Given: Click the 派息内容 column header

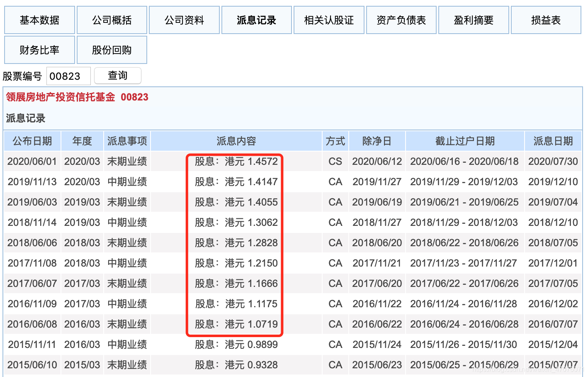Looking at the screenshot, I should (x=236, y=141).
